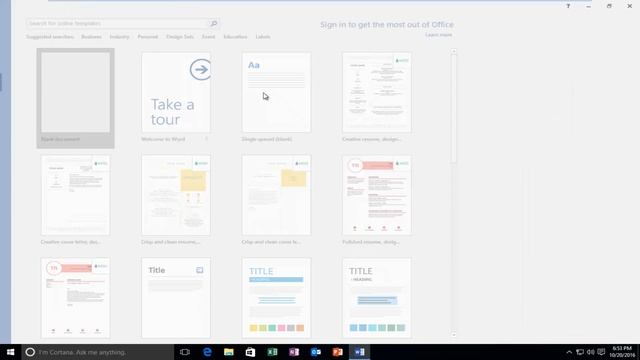Choose the TITLE Heading template with blue swatches
The image size is (640, 360).
pos(377,298)
